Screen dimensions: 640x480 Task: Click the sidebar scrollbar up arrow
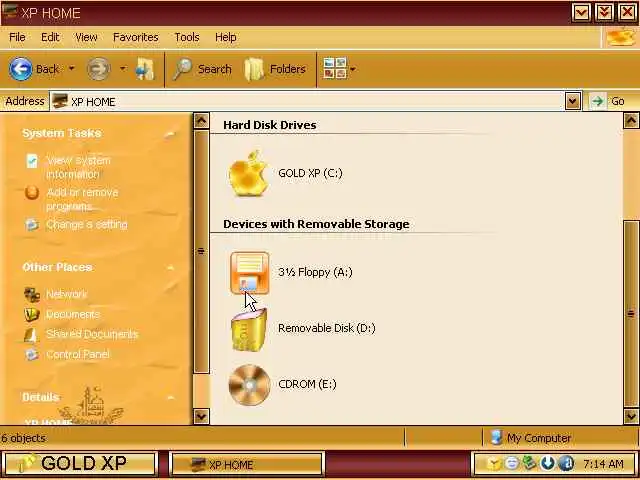click(x=201, y=121)
